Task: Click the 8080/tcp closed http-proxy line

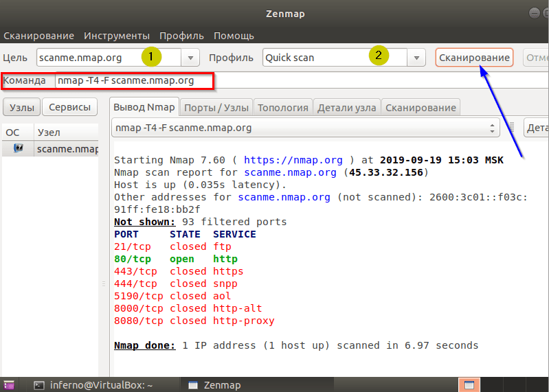Action: [194, 321]
